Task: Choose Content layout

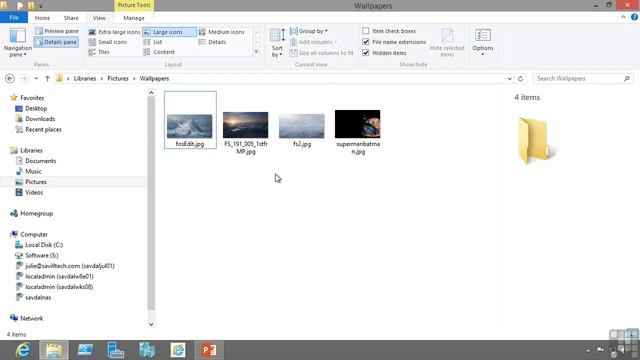Action: click(159, 52)
